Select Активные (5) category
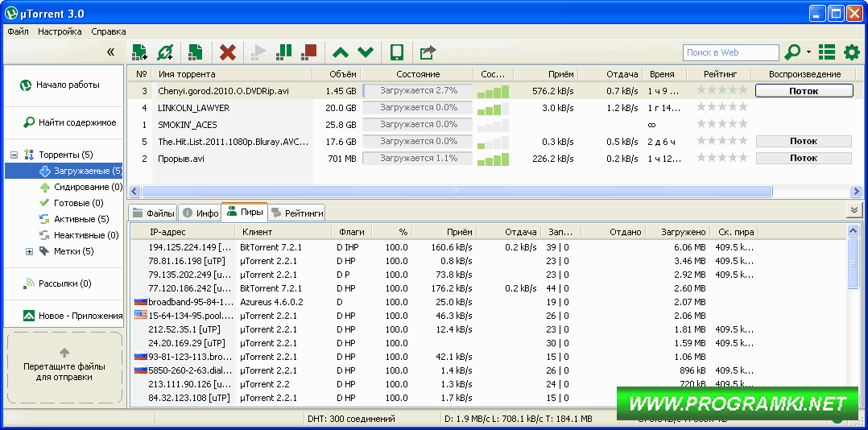Screen dimensions: 868x430 (x=74, y=219)
